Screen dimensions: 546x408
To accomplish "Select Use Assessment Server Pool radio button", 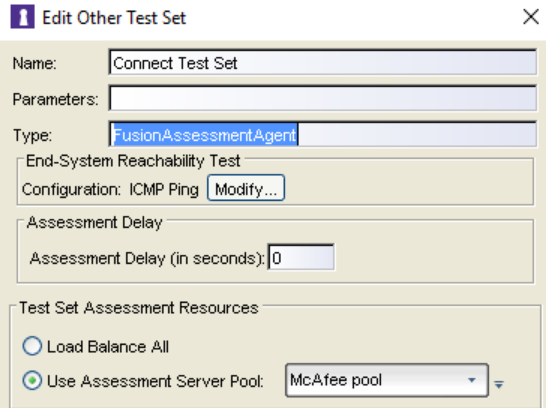I will click(x=32, y=380).
